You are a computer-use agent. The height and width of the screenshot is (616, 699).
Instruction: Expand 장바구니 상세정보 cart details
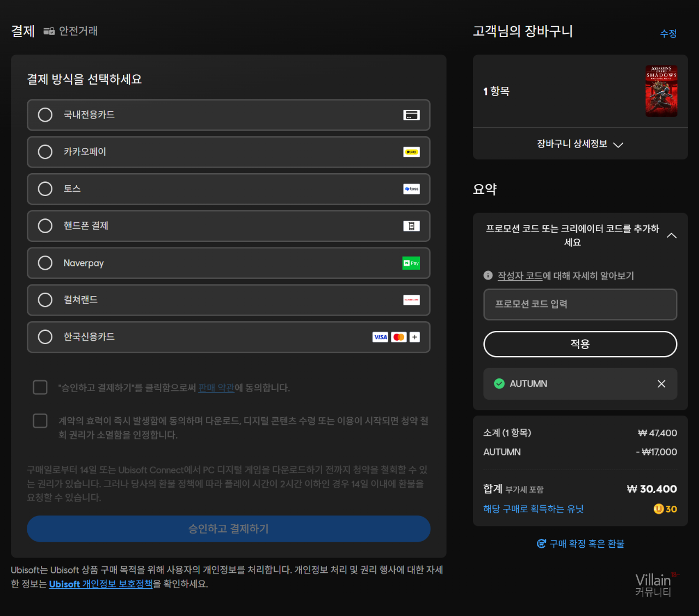(x=579, y=144)
